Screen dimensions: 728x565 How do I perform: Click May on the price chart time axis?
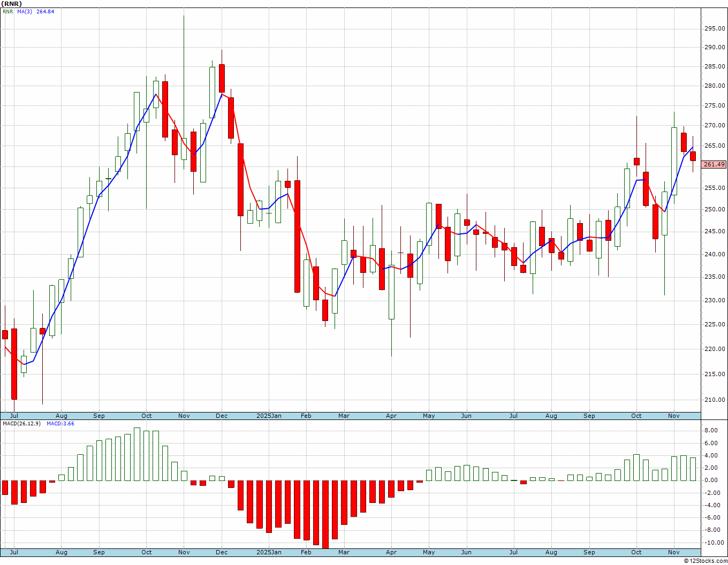point(429,416)
